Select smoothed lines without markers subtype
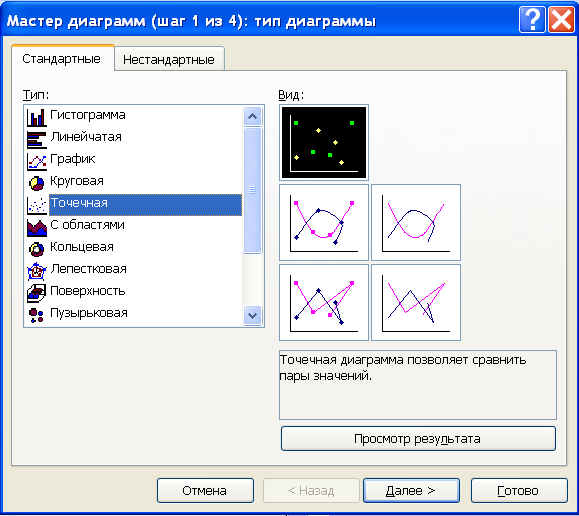 (x=416, y=222)
